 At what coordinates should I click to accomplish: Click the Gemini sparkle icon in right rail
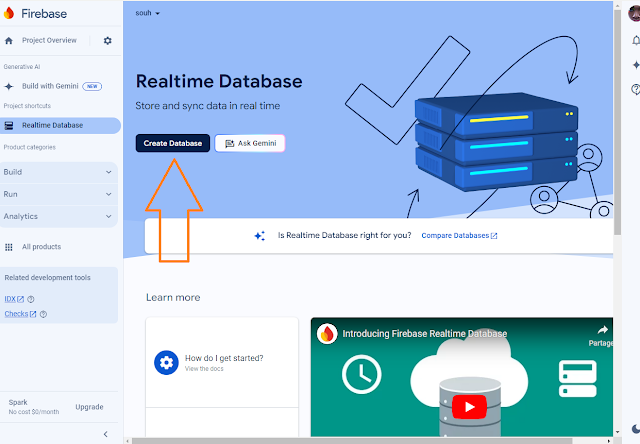[636, 64]
